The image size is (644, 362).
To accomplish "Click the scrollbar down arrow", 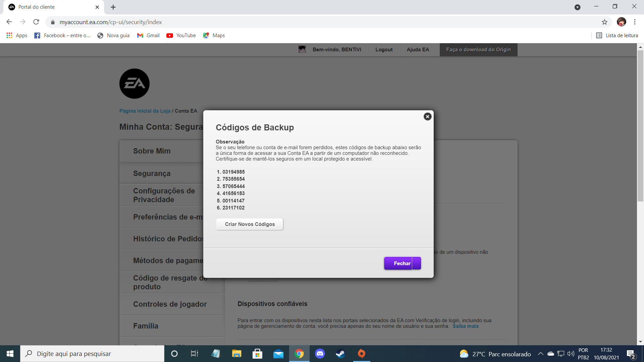I will click(640, 342).
